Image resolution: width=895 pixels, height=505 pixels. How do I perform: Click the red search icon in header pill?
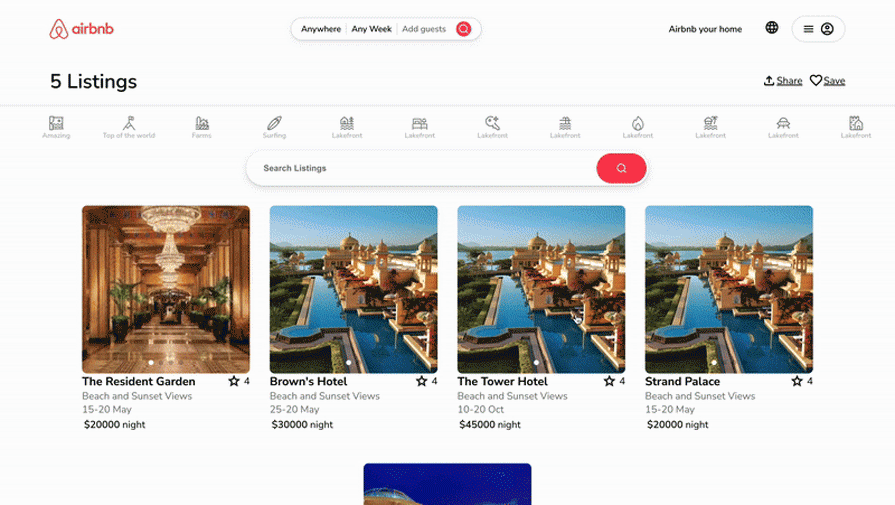tap(463, 29)
